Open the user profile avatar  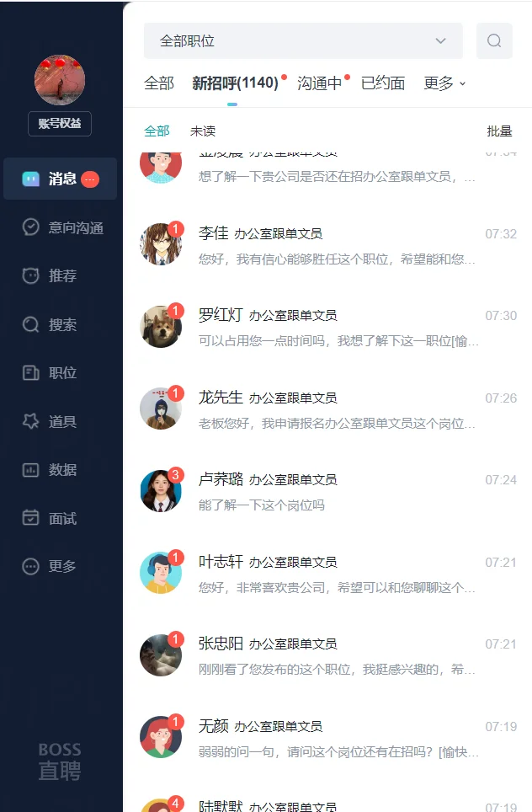pyautogui.click(x=60, y=80)
